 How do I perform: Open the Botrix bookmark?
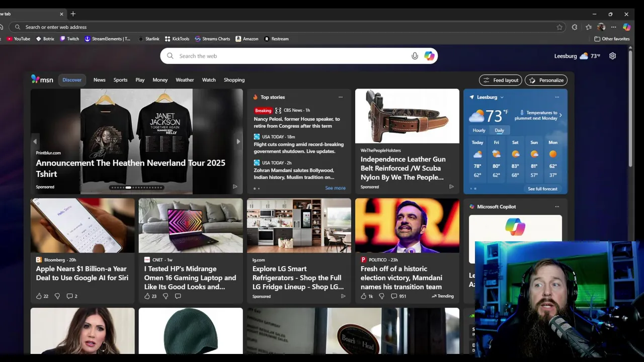45,39
